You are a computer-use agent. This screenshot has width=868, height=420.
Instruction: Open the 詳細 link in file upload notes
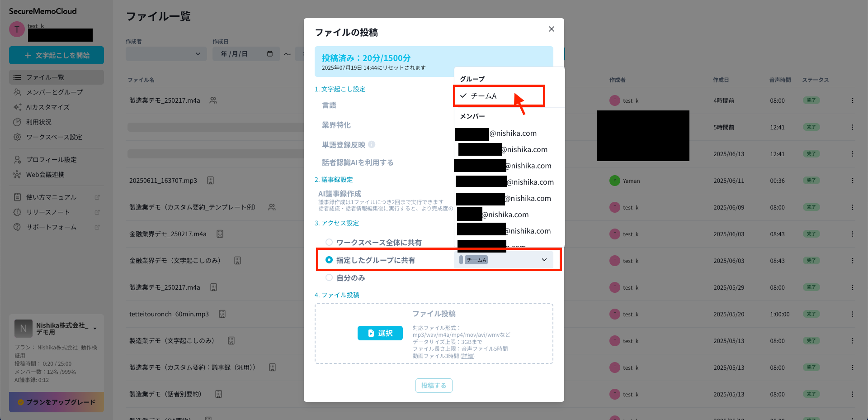pyautogui.click(x=467, y=356)
